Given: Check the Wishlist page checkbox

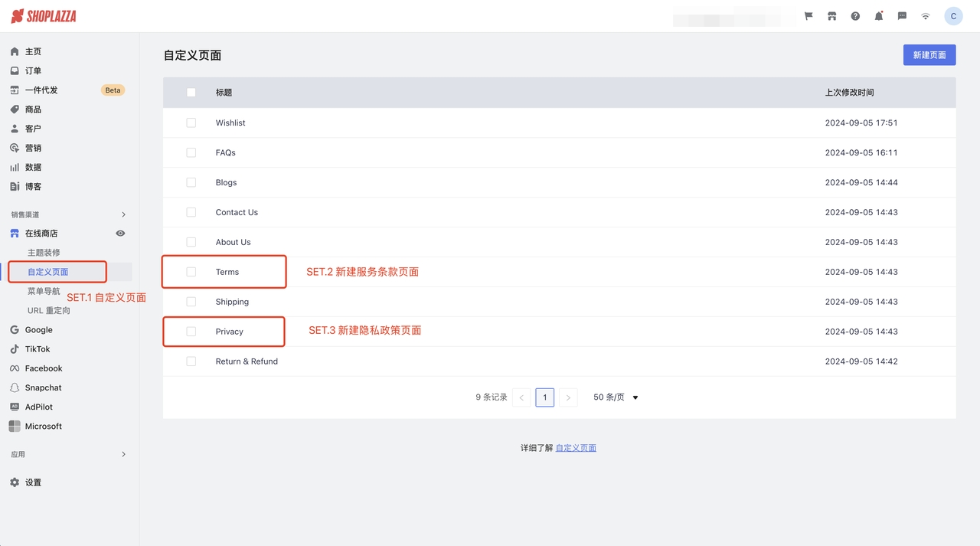Looking at the screenshot, I should coord(191,123).
